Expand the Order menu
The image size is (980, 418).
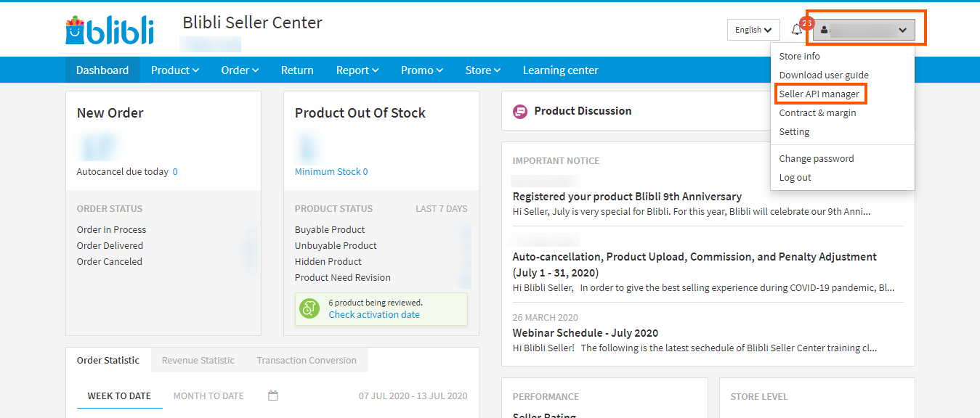240,70
